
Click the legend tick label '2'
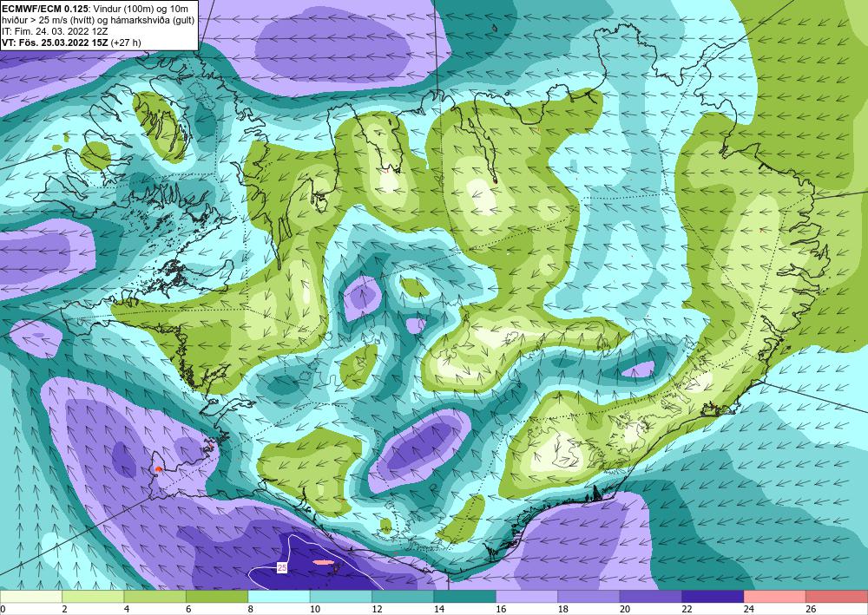(x=65, y=609)
